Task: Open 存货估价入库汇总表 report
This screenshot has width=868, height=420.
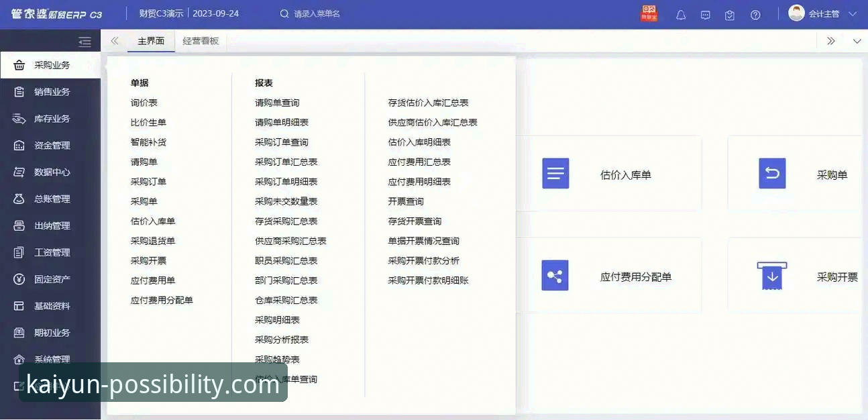Action: click(x=428, y=103)
